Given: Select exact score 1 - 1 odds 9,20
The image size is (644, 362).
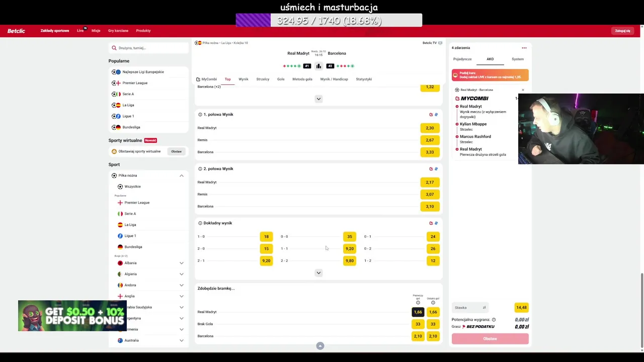Looking at the screenshot, I should coord(350,249).
